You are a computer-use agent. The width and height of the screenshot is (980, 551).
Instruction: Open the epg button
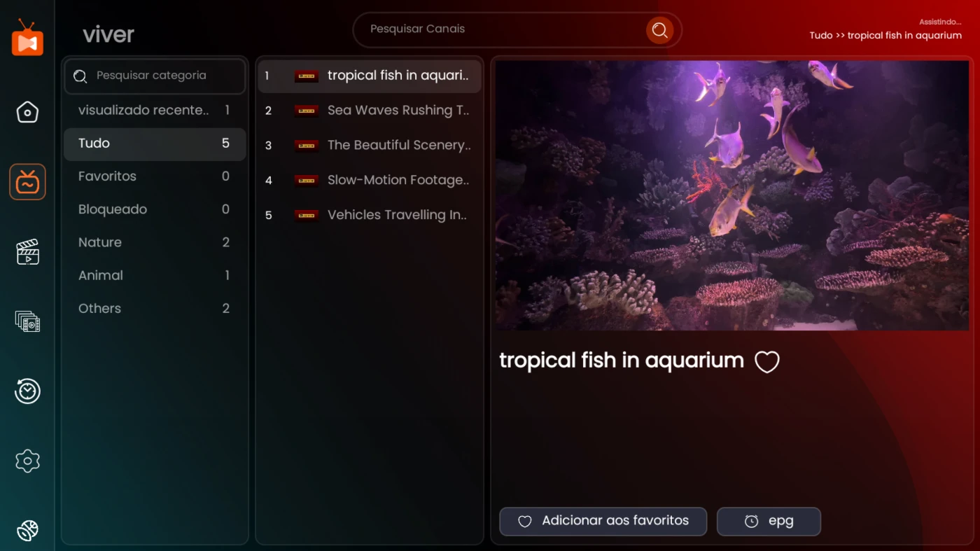tap(769, 522)
